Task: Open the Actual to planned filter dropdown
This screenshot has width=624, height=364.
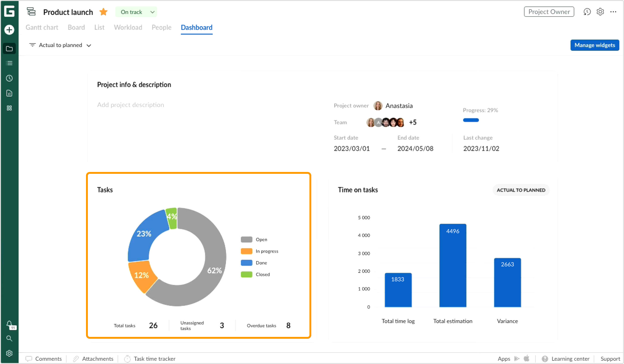Action: coord(60,45)
